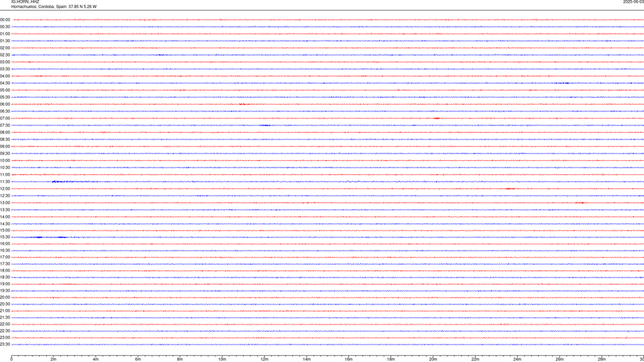Click the "12:00" trace label
Viewport: 644px width, 362px height.
click(x=5, y=189)
